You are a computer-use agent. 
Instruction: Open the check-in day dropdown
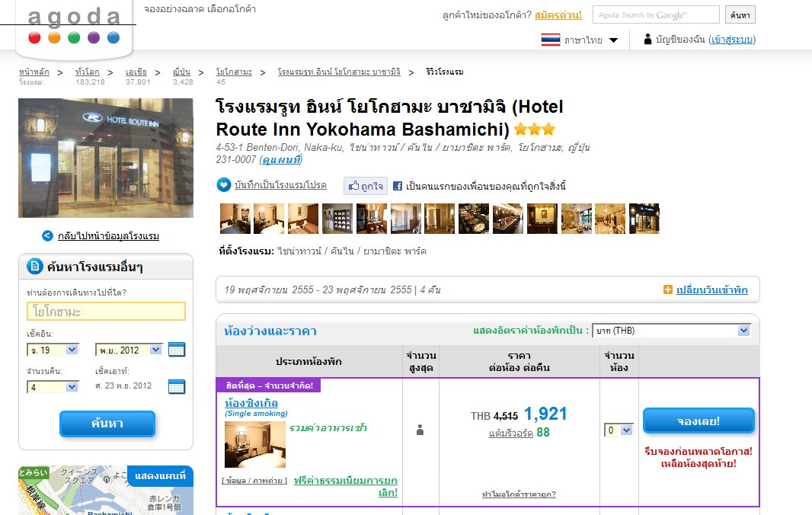(53, 350)
